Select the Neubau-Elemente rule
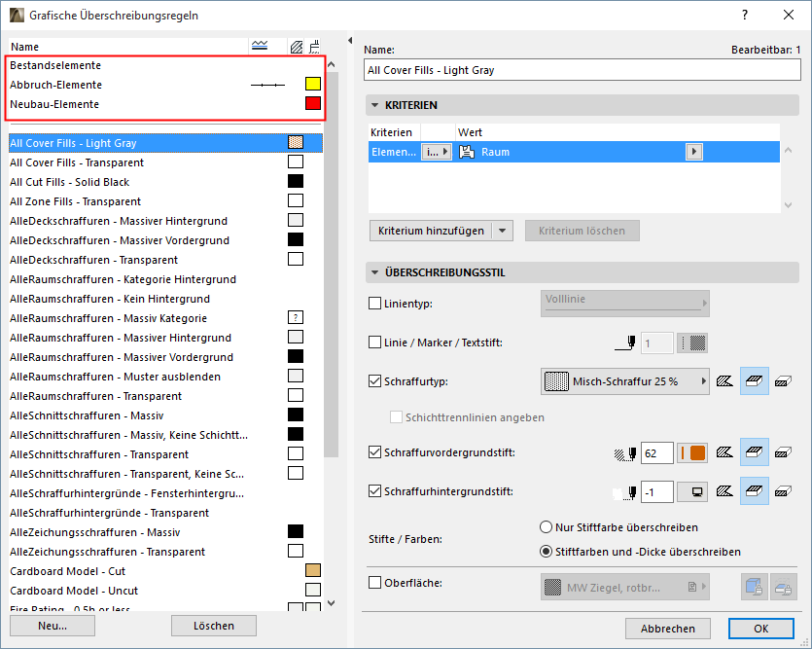Viewport: 812px width, 649px height. coord(165,103)
